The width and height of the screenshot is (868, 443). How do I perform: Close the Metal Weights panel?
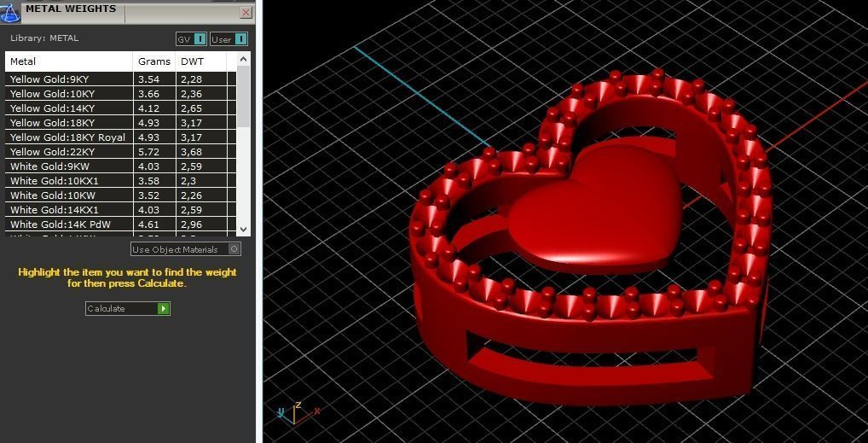coord(246,12)
